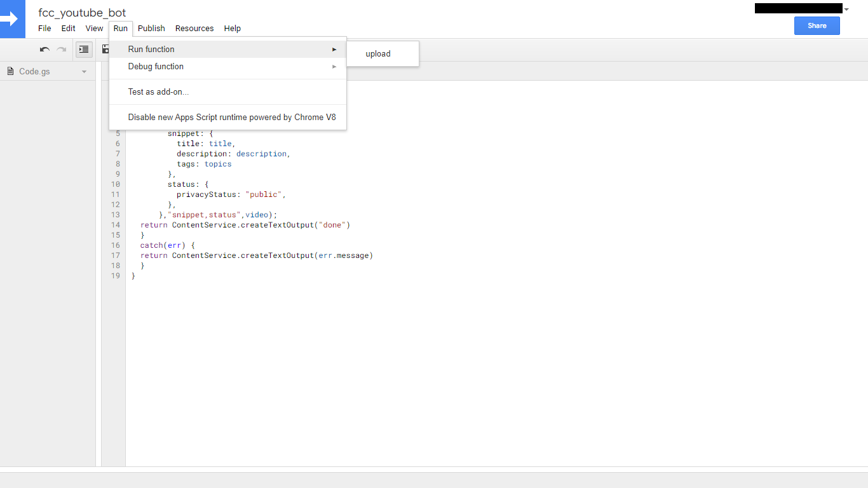Run the upload function from submenu

click(x=383, y=54)
